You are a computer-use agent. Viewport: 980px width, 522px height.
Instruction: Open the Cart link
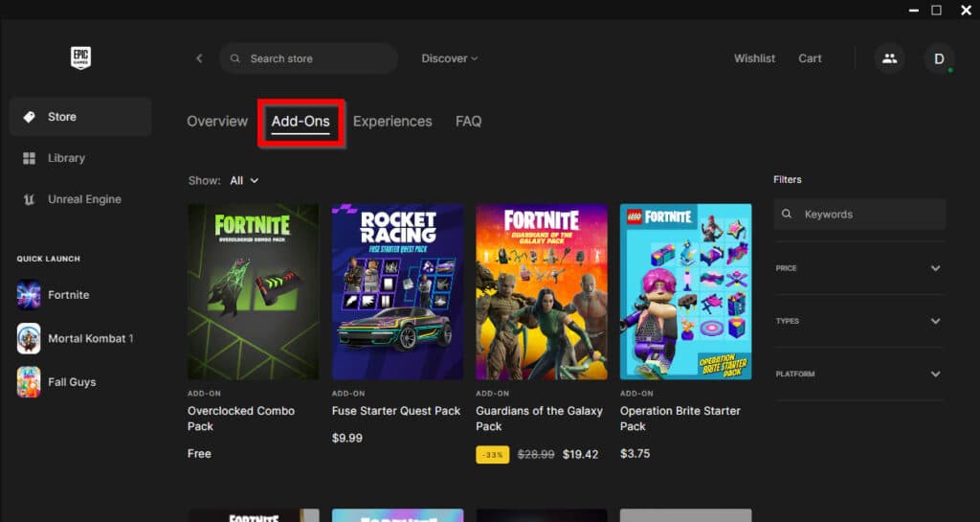[810, 58]
